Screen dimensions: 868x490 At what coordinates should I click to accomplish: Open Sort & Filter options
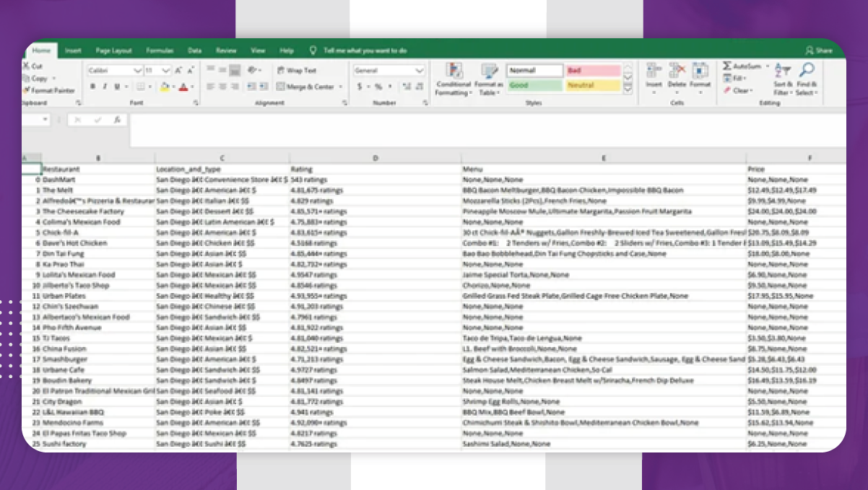pos(782,71)
